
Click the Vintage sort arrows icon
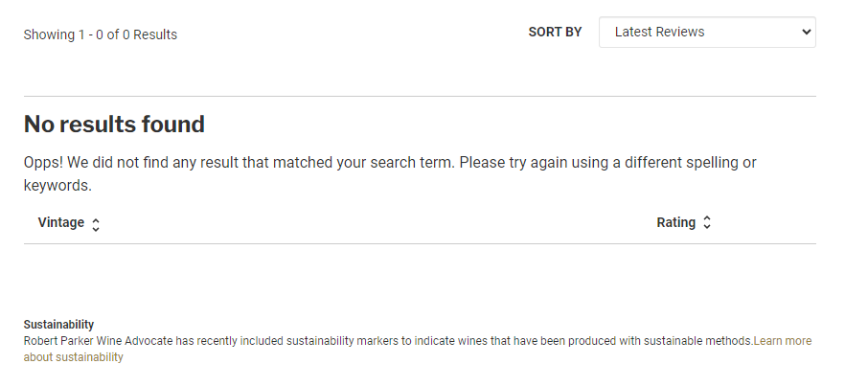tap(96, 224)
